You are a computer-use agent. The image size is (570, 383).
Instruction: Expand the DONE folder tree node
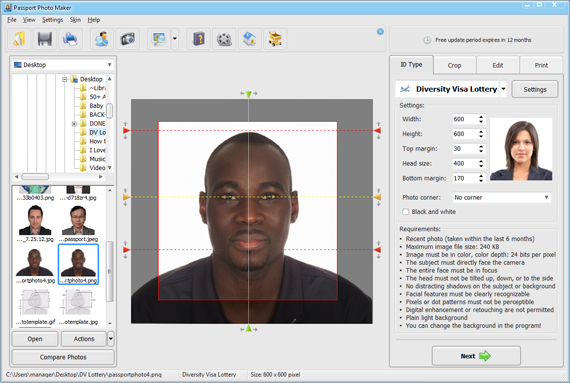tap(74, 124)
